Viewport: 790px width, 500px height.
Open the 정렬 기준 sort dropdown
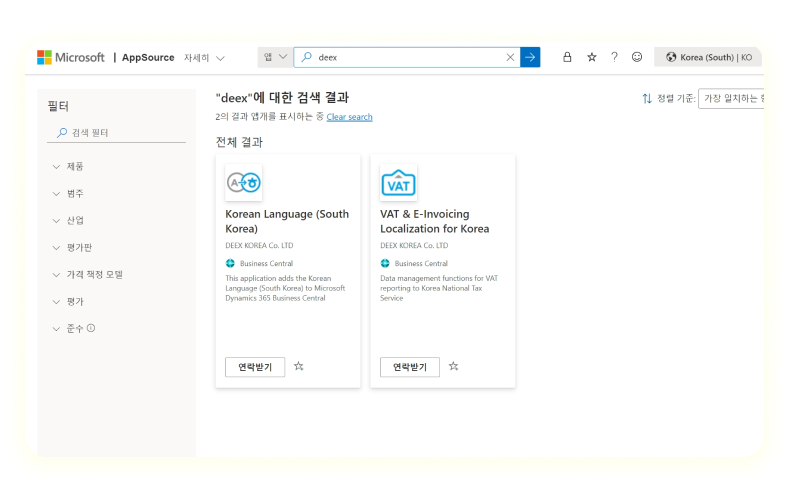click(731, 98)
